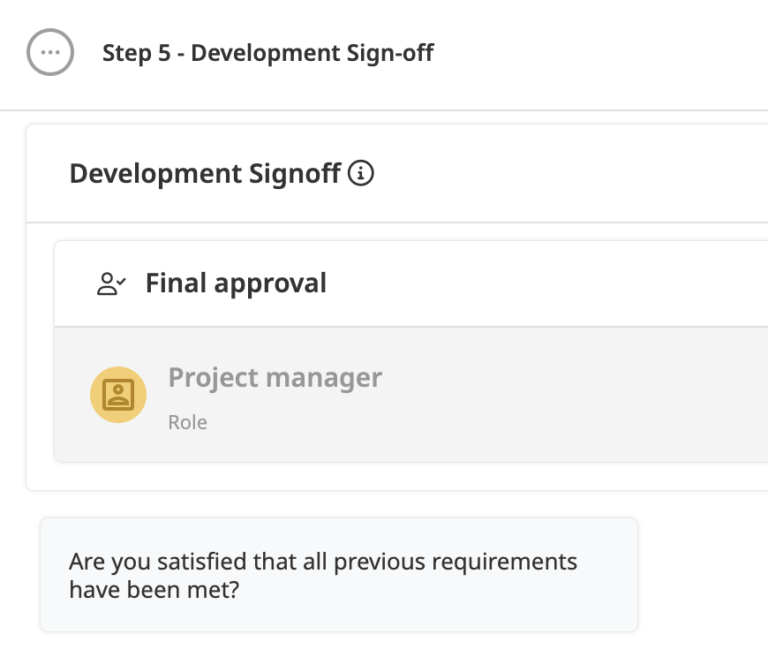
Task: Expand the Step 5 - Development Sign-off title
Action: [268, 53]
